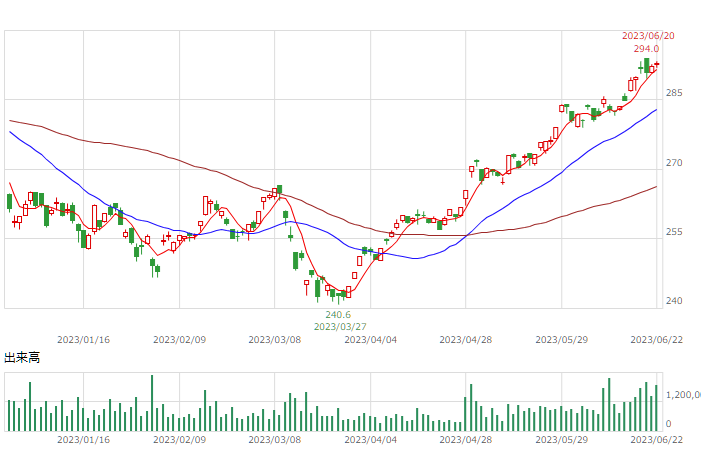Click 2023/05/29 date under volume chart
Viewport: 701px width, 449px height.
pyautogui.click(x=562, y=440)
